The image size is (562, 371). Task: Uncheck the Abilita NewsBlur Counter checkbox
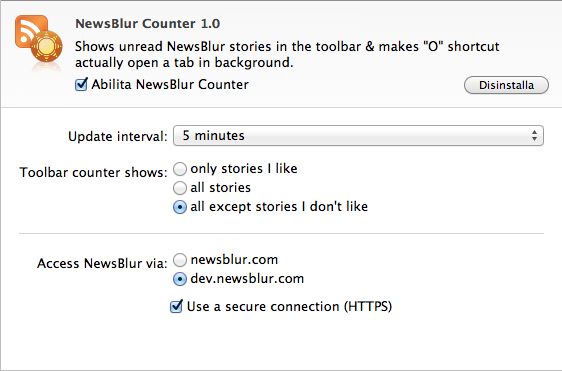pyautogui.click(x=81, y=85)
